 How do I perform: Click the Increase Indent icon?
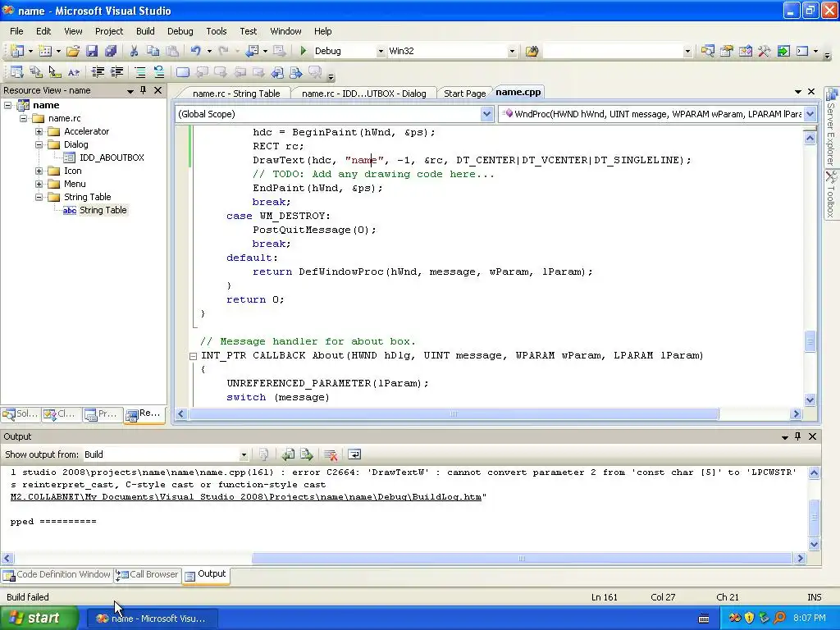tap(116, 72)
